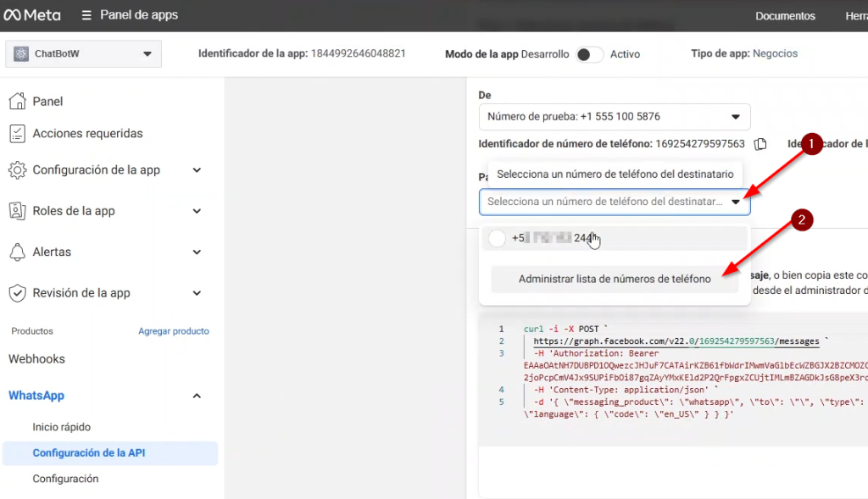Click the Modo de la app label
Viewport: 868px width, 499px height.
coord(481,54)
